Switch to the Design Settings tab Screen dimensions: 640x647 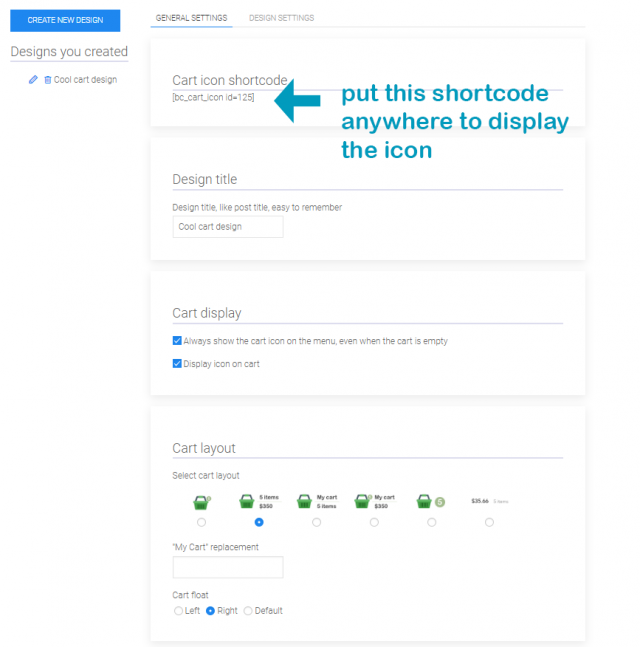tap(281, 18)
